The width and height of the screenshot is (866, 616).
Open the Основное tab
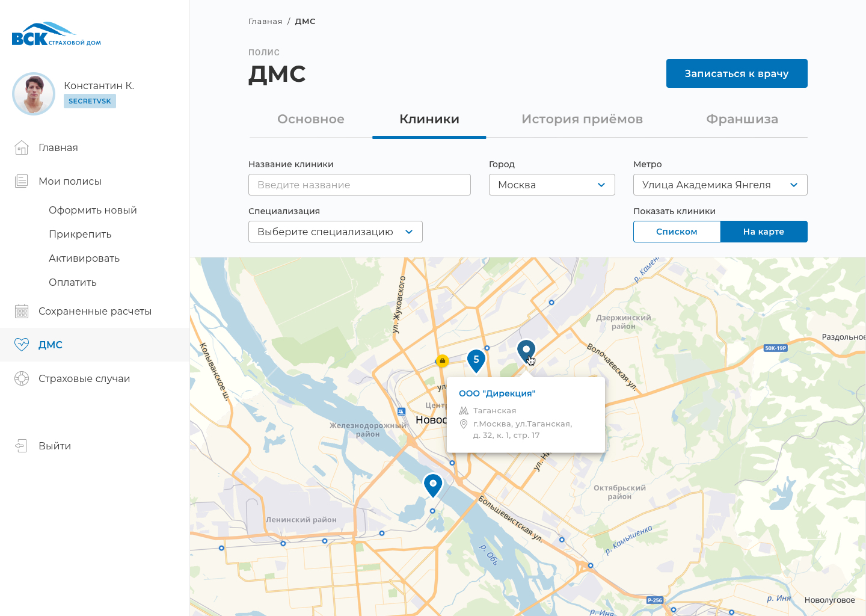click(311, 119)
